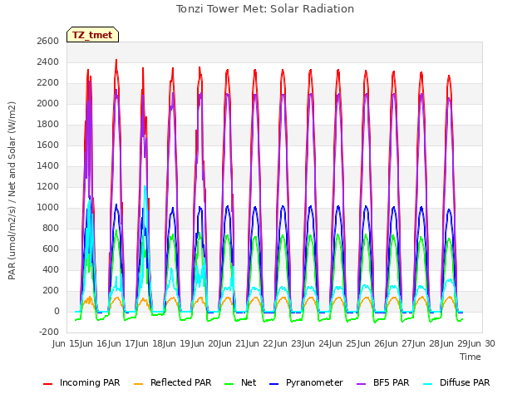Click the y-axis label PAR / Net and Solar
This screenshot has width=532, height=399.
pos(12,190)
